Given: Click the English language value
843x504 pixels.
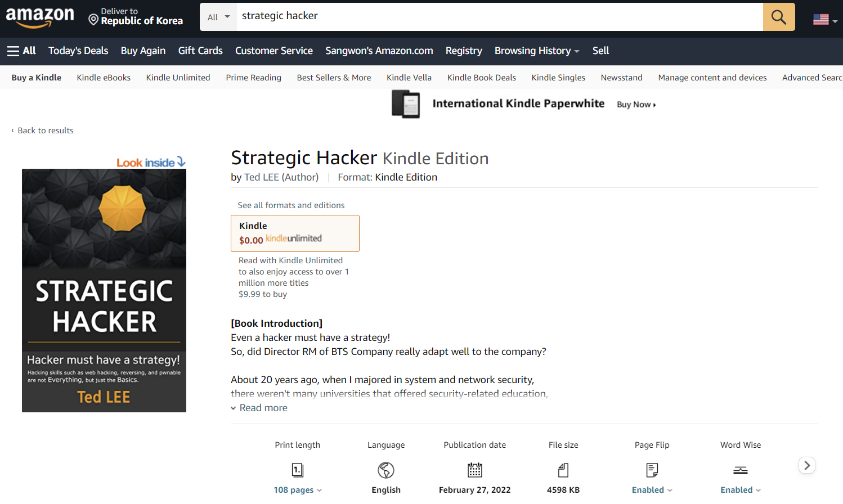Looking at the screenshot, I should click(x=386, y=490).
